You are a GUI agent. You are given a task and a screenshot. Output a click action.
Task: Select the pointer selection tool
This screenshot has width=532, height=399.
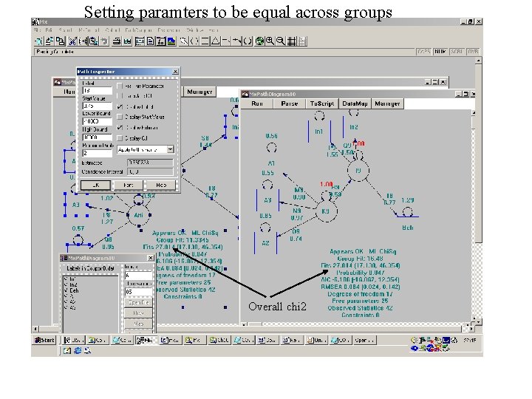point(183,41)
